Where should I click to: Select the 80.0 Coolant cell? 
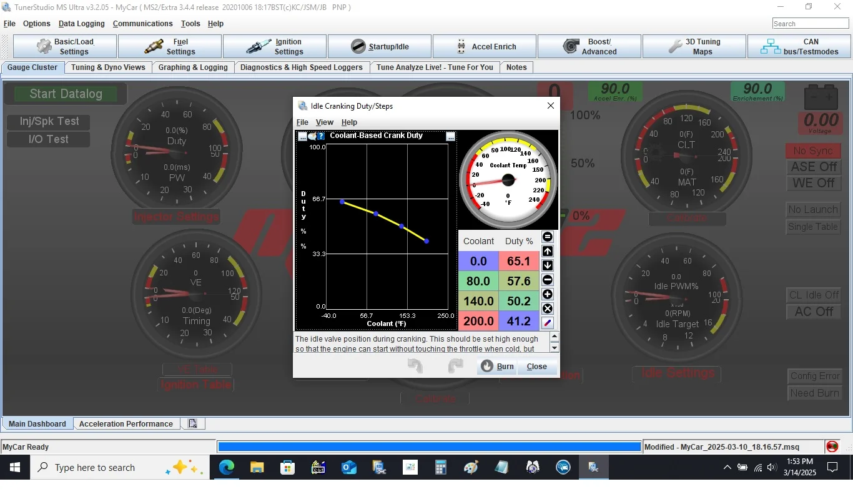pyautogui.click(x=478, y=281)
